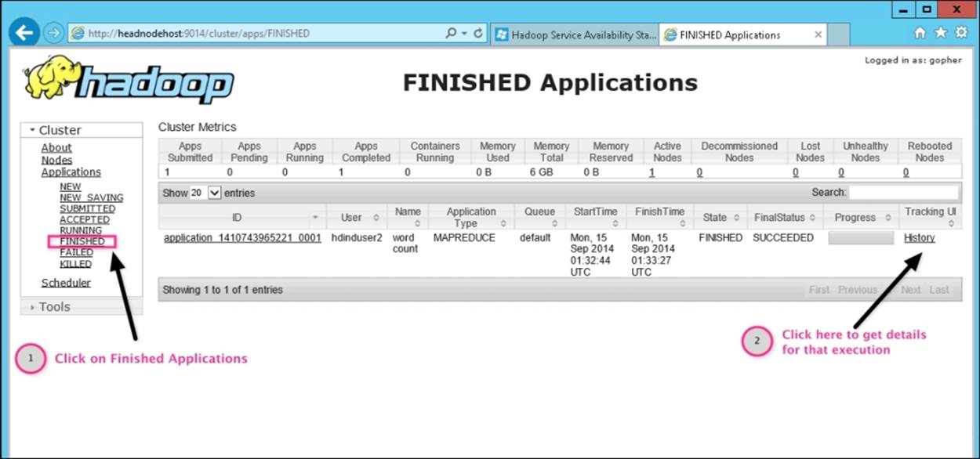Show SUBMITTED applications
Viewport: 980px width, 459px height.
click(87, 208)
